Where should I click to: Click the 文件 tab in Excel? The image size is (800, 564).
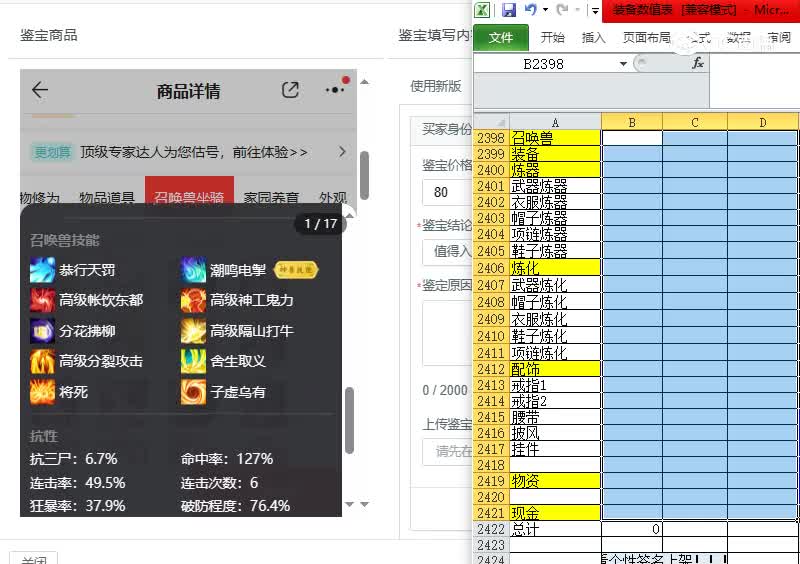pyautogui.click(x=501, y=37)
